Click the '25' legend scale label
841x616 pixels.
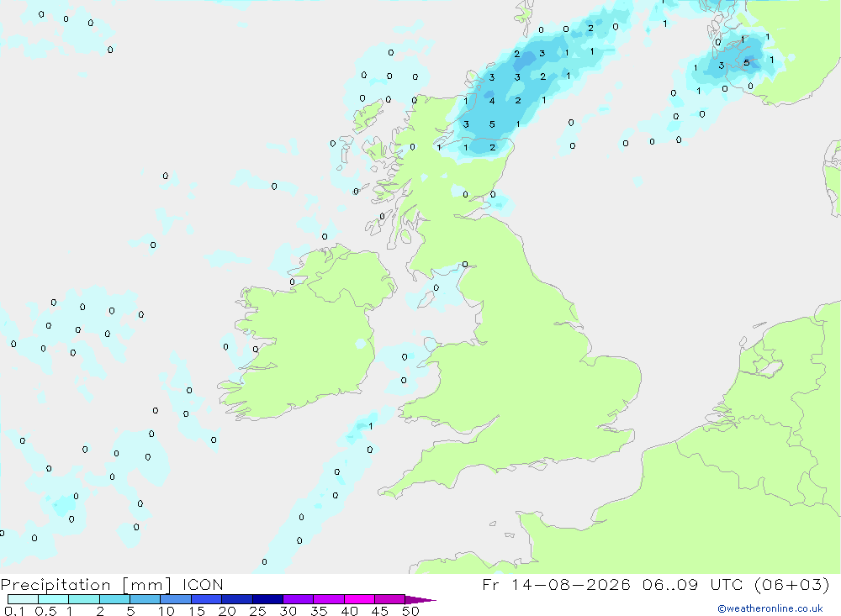click(x=257, y=611)
